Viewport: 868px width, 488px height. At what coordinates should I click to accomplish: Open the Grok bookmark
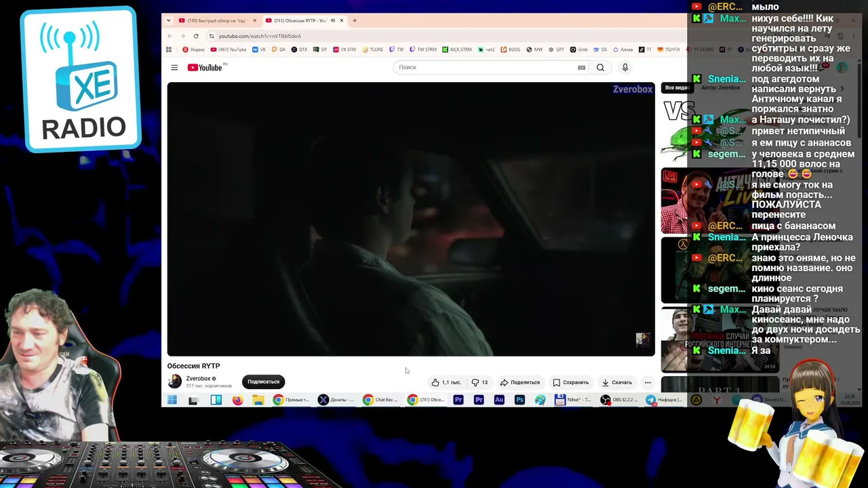pos(578,49)
